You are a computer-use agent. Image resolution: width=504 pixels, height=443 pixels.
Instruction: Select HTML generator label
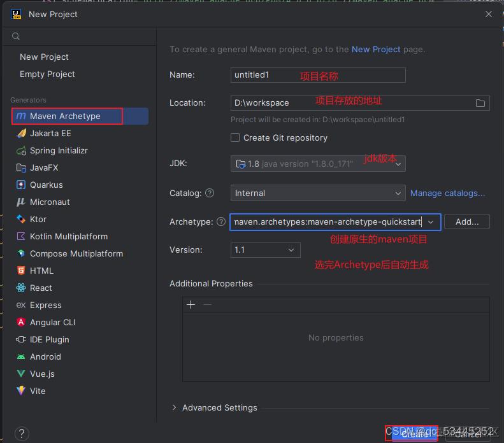tap(42, 271)
